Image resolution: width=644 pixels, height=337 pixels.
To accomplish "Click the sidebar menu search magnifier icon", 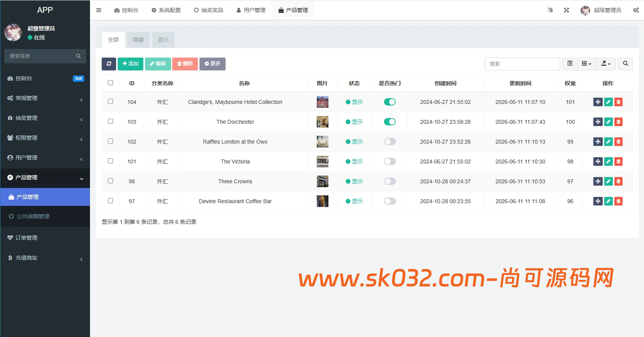I will click(78, 56).
